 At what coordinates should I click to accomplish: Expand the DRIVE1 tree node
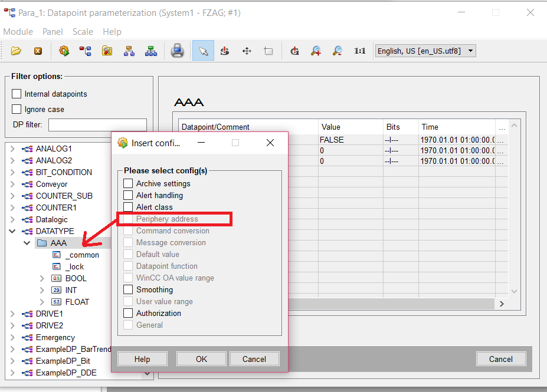click(x=13, y=314)
